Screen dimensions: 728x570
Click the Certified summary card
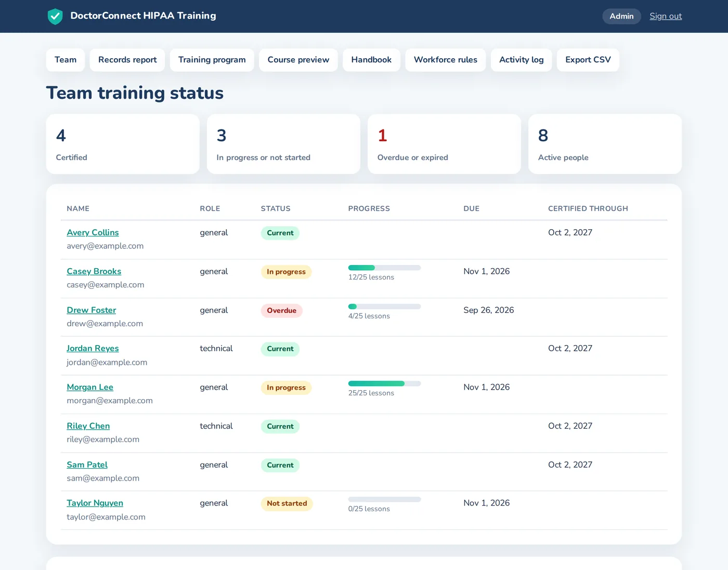point(123,144)
